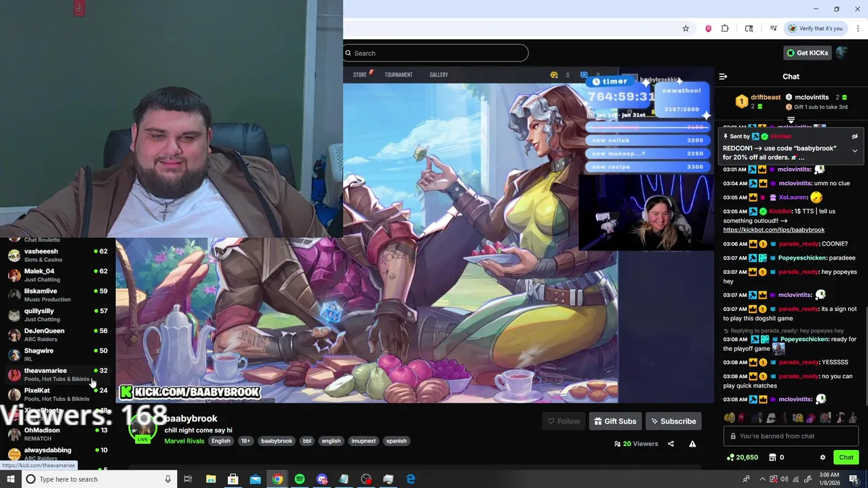
Task: Subscribe to baabybrook
Action: (673, 421)
